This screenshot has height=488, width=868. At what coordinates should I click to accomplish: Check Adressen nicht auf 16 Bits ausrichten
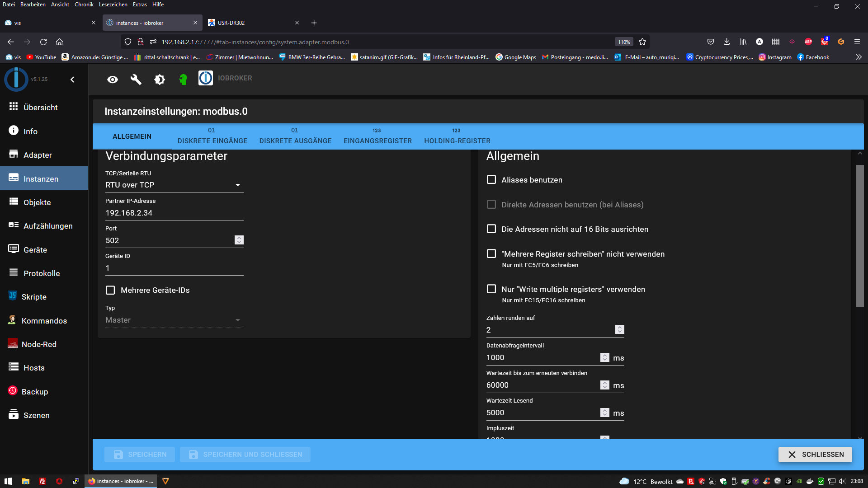(491, 229)
